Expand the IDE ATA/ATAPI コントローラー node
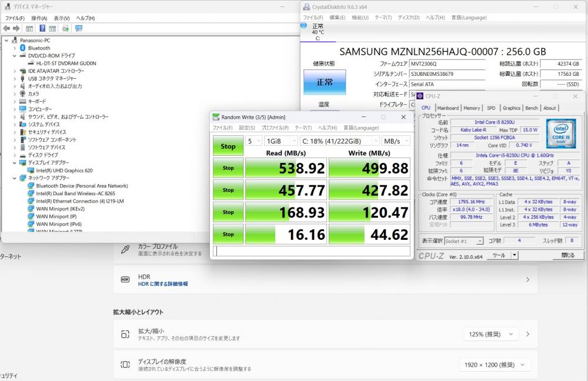This screenshot has height=381, width=588. pyautogui.click(x=15, y=71)
